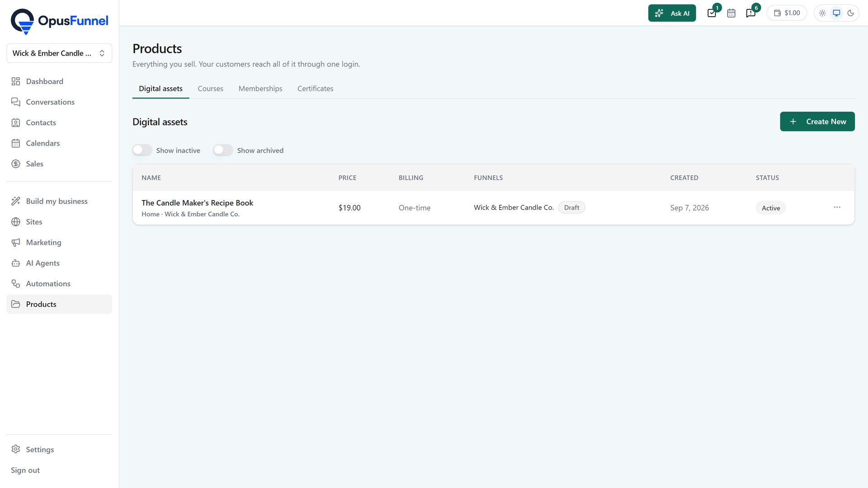The height and width of the screenshot is (488, 868).
Task: Select Products in sidebar
Action: (59, 305)
